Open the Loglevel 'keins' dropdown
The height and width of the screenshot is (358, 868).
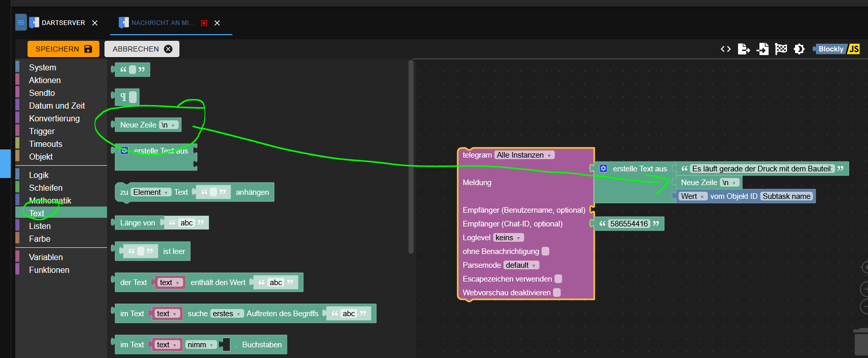pos(508,238)
